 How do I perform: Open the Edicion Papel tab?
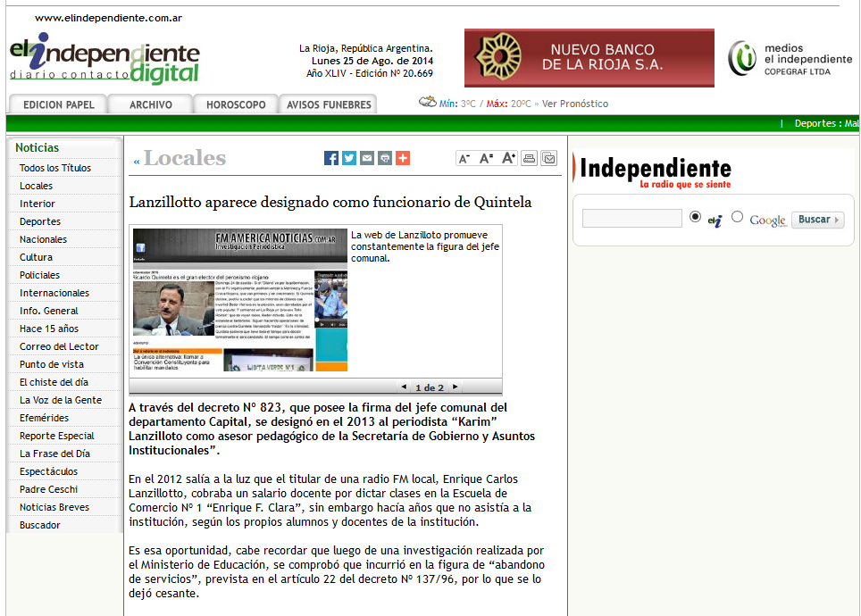[58, 104]
